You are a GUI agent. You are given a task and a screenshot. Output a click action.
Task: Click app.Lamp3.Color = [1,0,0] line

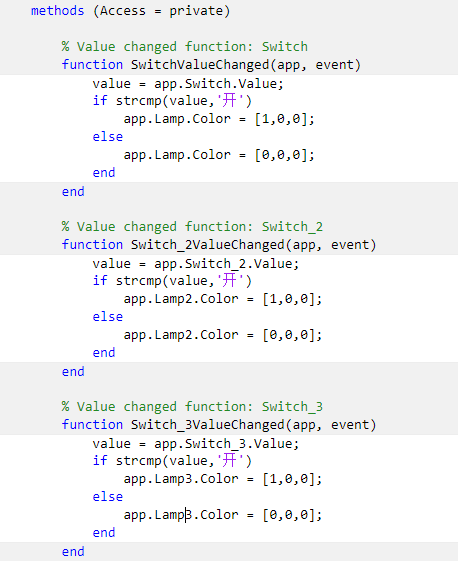click(x=223, y=479)
